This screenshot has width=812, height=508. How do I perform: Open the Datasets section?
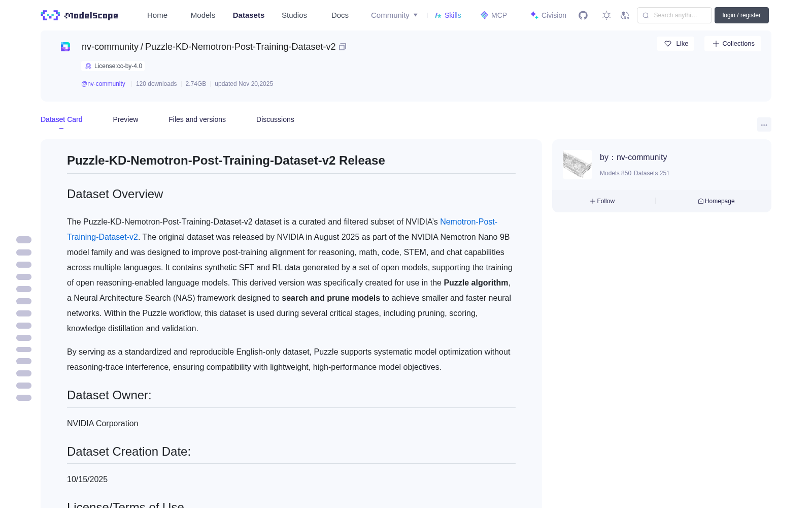(x=249, y=15)
